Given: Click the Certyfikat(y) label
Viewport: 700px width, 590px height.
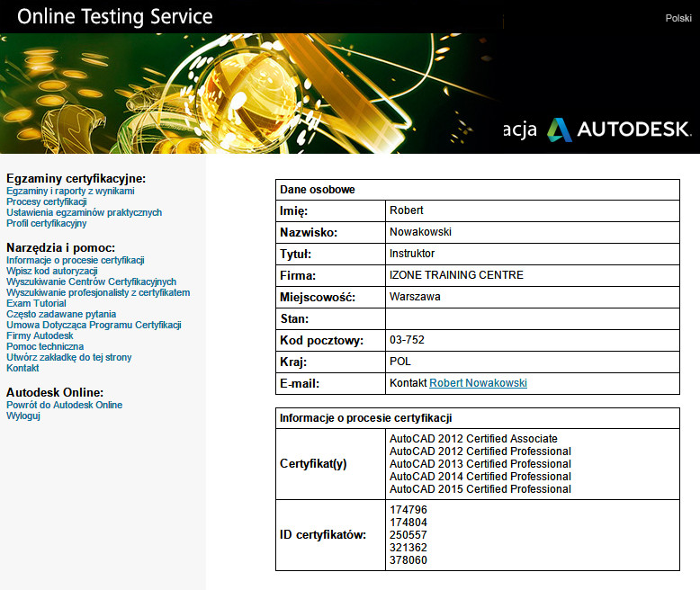Looking at the screenshot, I should (313, 464).
